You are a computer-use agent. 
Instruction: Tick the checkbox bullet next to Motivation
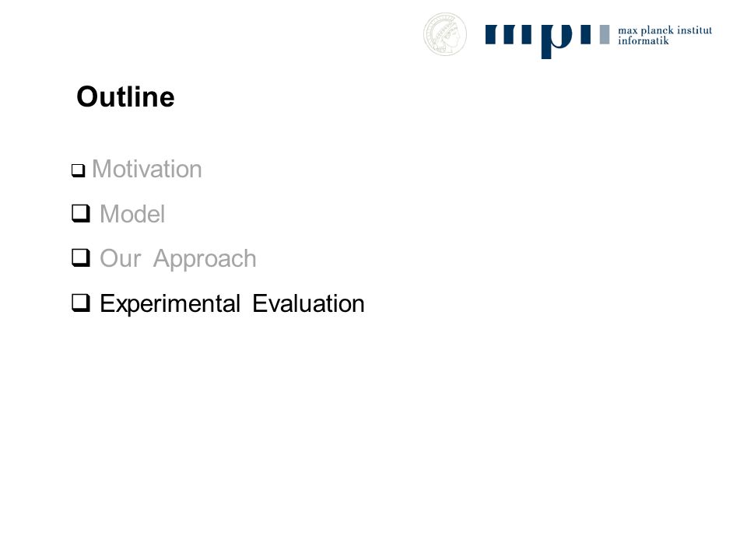[78, 170]
